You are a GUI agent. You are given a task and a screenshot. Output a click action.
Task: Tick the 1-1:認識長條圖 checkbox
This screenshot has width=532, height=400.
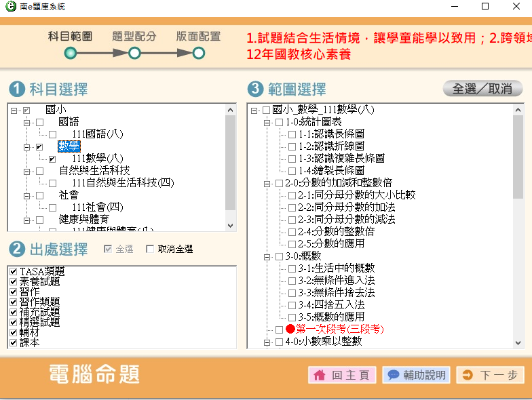292,134
